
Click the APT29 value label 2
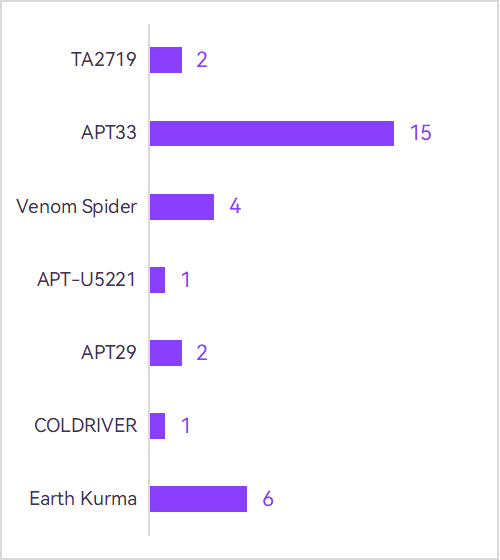pos(202,353)
